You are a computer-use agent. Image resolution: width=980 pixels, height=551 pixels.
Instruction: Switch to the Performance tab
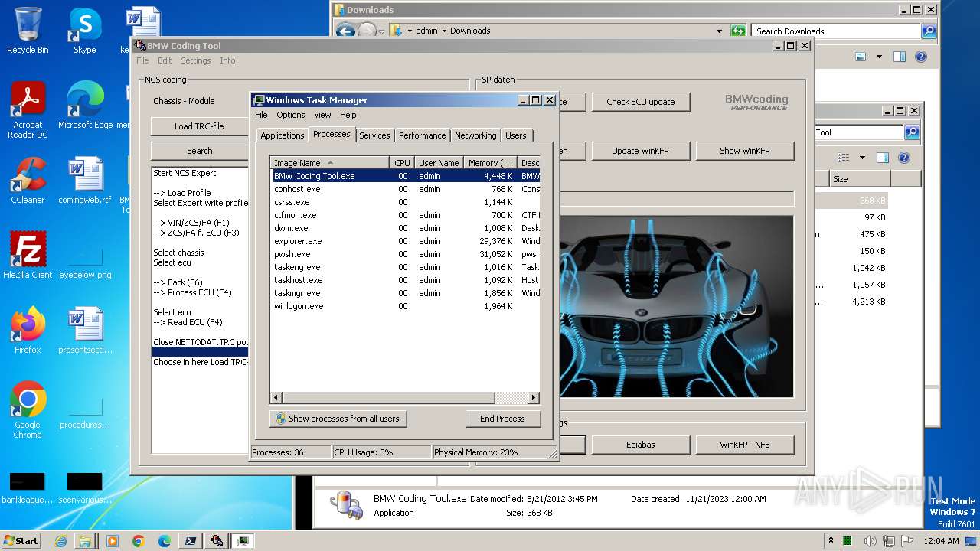[422, 135]
